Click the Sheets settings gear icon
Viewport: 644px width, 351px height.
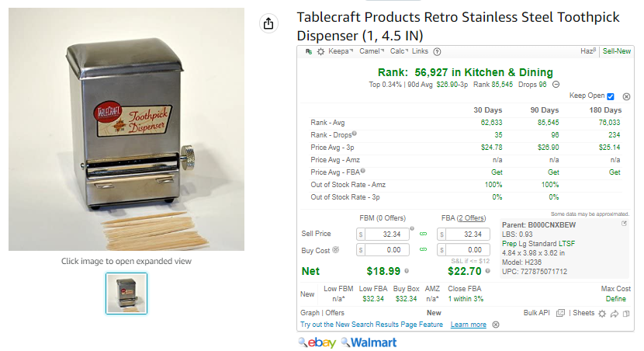point(602,314)
